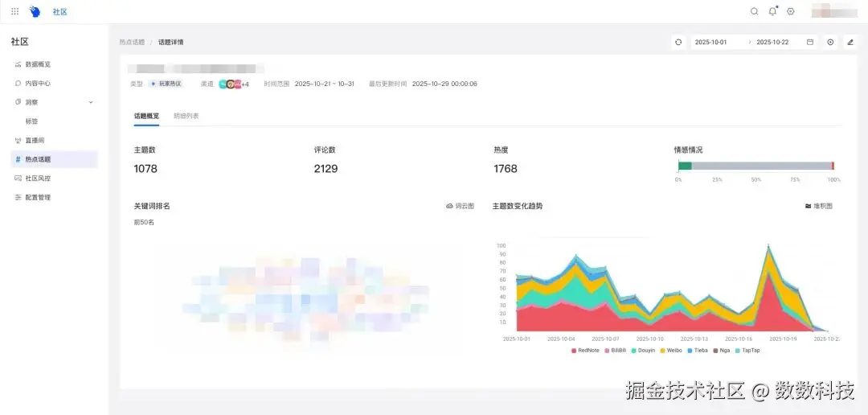Click grey neutral segment of sentiment bar

[762, 166]
